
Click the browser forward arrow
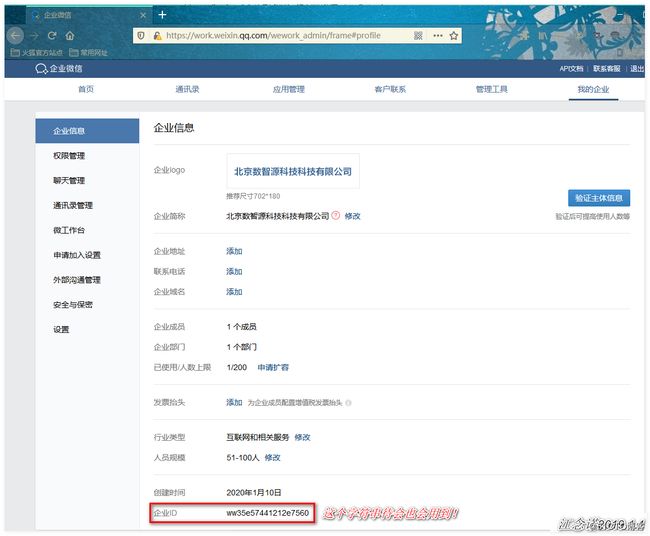(x=34, y=36)
